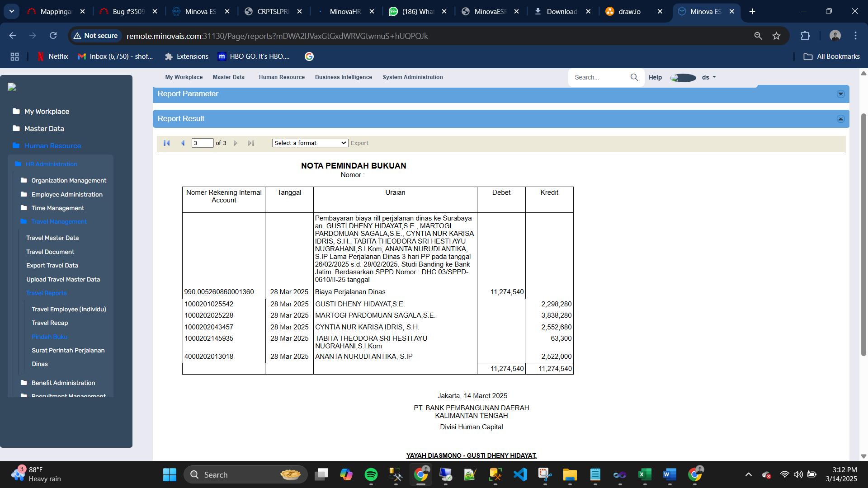Close the Download tab
868x488 pixels.
pos(588,11)
